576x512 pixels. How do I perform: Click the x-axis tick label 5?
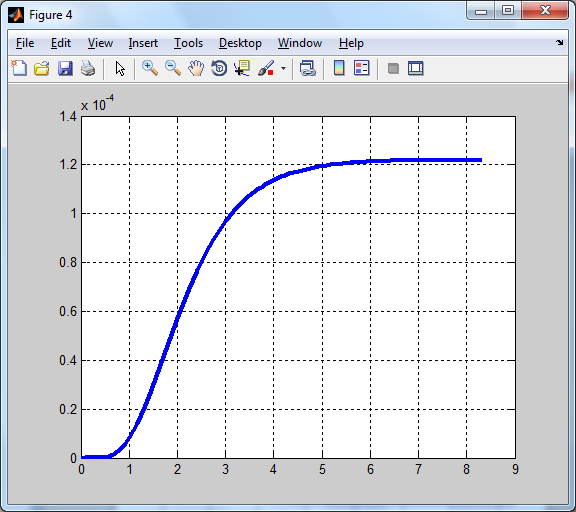pos(322,469)
